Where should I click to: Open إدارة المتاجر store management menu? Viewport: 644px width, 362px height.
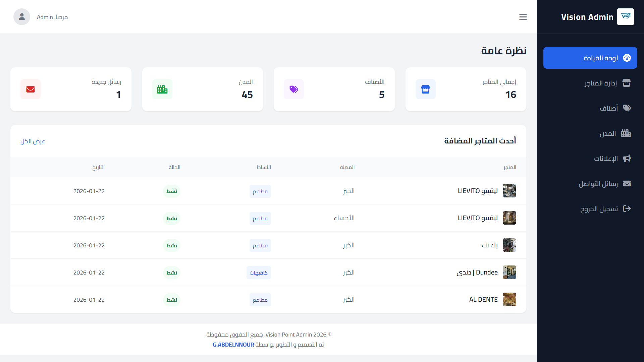[600, 83]
